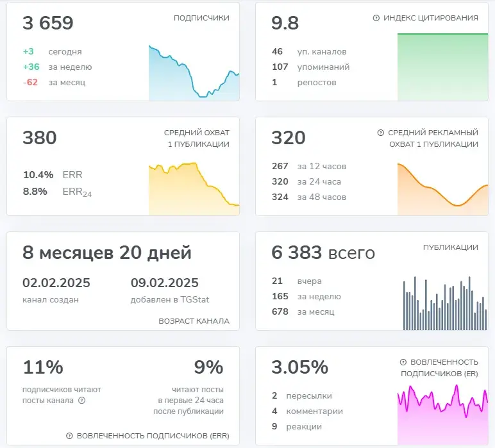Click '320 за 24 часа' row
The image size is (495, 448).
pyautogui.click(x=306, y=182)
